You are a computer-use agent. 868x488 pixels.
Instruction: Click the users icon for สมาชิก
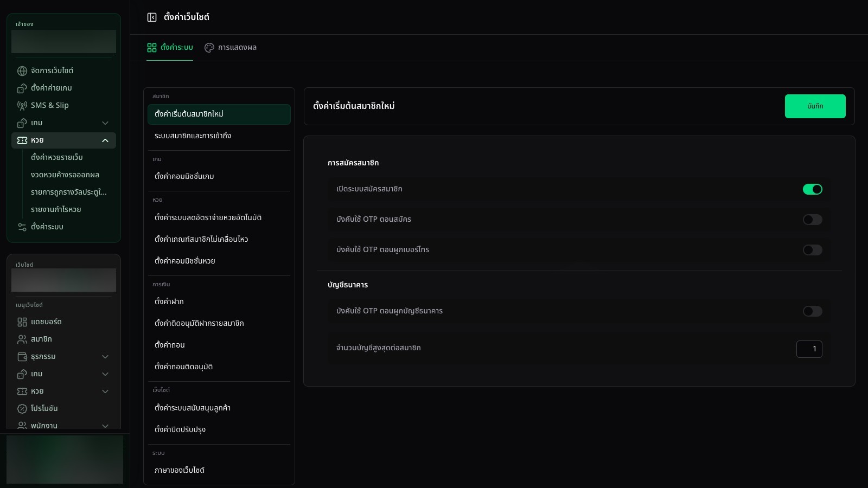point(22,339)
